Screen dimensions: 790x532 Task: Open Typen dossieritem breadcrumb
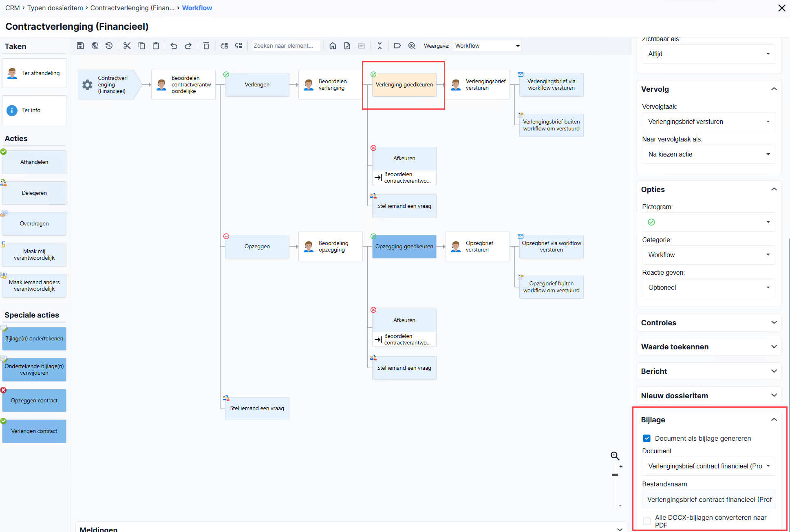55,8
